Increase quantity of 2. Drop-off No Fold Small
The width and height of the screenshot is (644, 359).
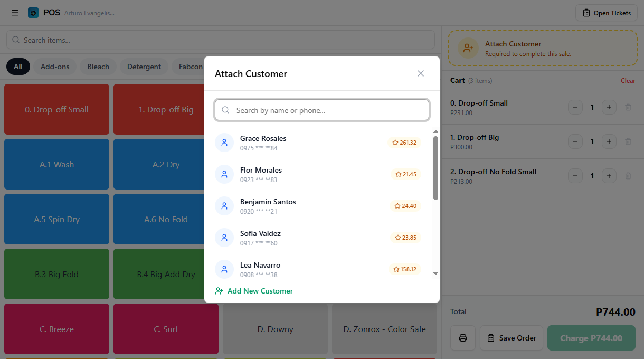(x=609, y=176)
